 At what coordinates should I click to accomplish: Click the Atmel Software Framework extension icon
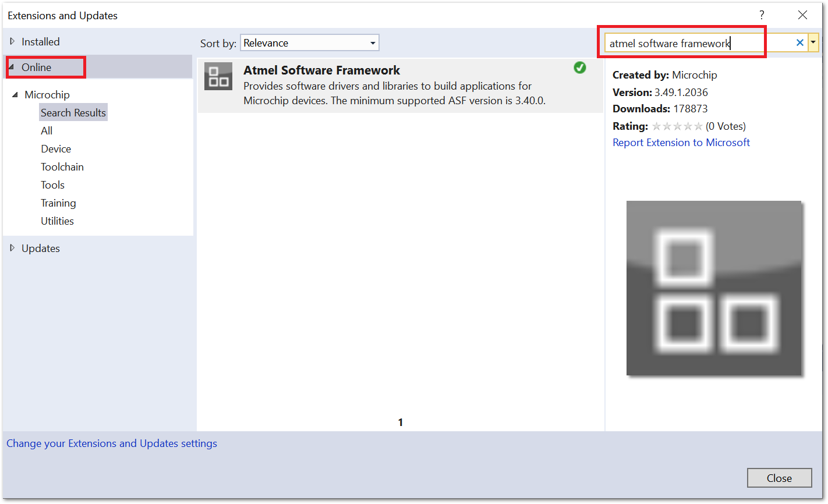pos(218,76)
